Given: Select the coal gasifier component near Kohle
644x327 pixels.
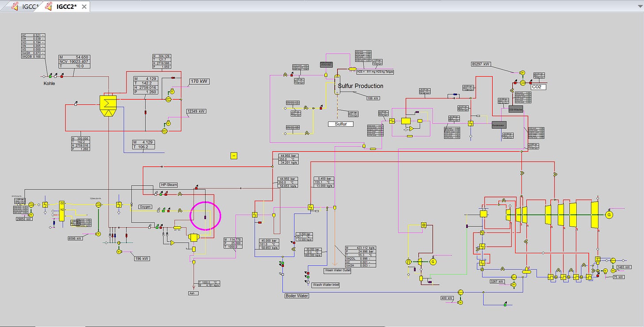Looking at the screenshot, I should coord(107,106).
